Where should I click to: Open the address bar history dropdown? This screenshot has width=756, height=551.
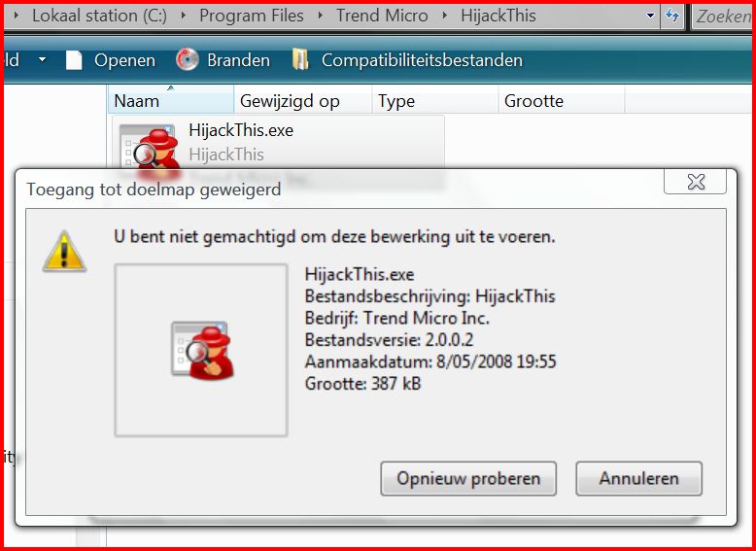click(650, 16)
